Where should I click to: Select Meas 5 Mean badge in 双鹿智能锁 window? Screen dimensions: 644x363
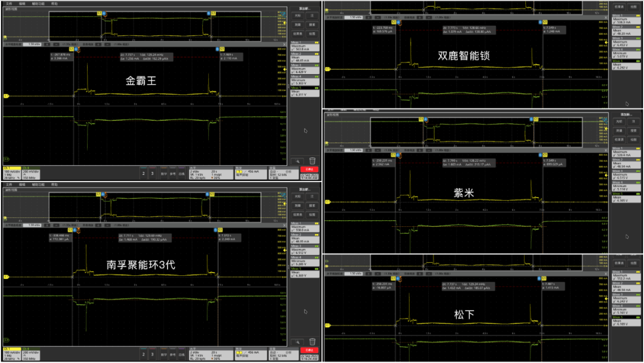tap(626, 64)
